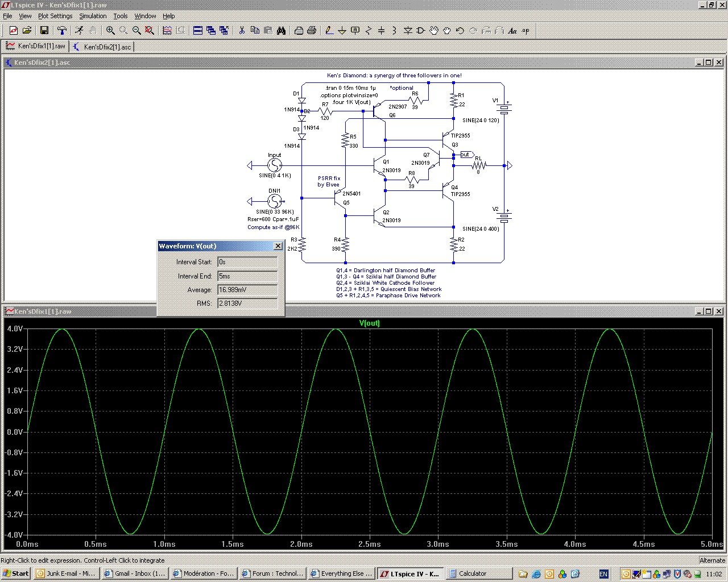Open Find with the binoculars icon
Screen dimensions: 728x582
coord(281,31)
